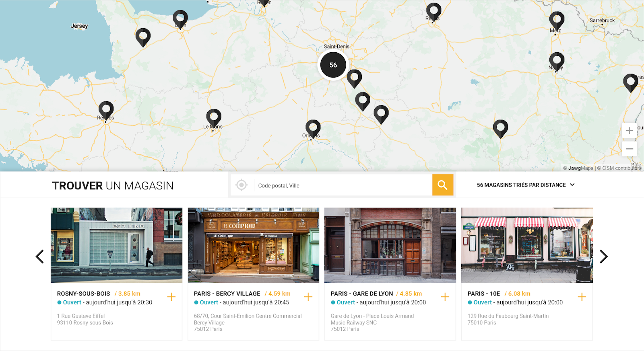Show next stores in carousel
644x351 pixels.
(x=603, y=257)
